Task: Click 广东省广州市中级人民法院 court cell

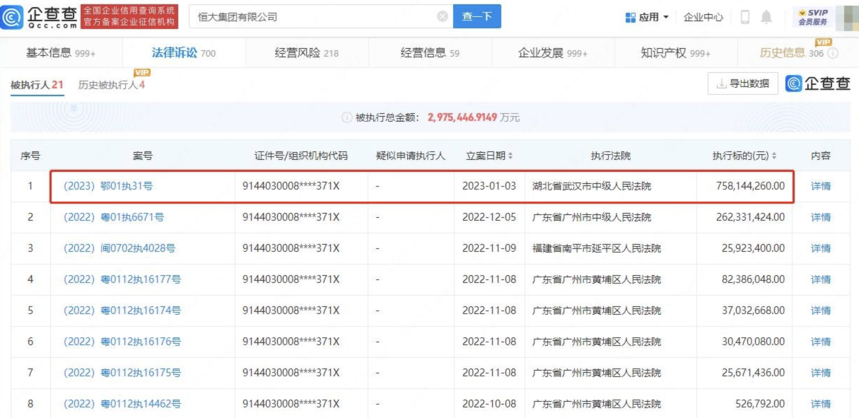Action: tap(592, 217)
